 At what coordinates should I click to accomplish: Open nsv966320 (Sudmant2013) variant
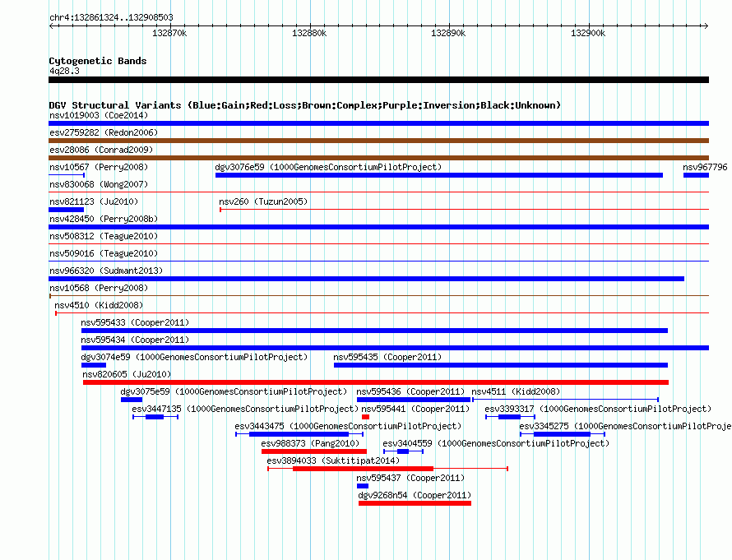pos(106,271)
